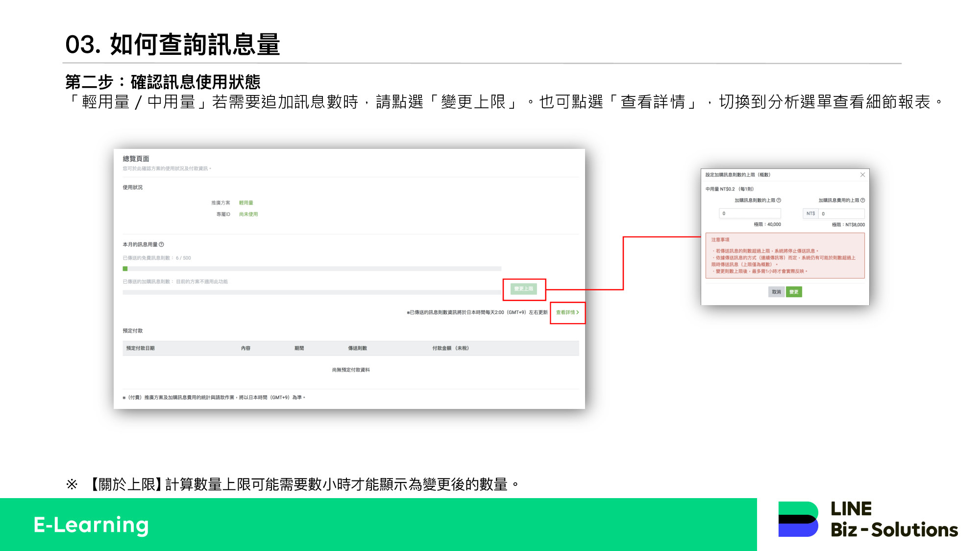Image resolution: width=980 pixels, height=551 pixels.
Task: Click the NT$ currency prefix label
Action: click(810, 214)
